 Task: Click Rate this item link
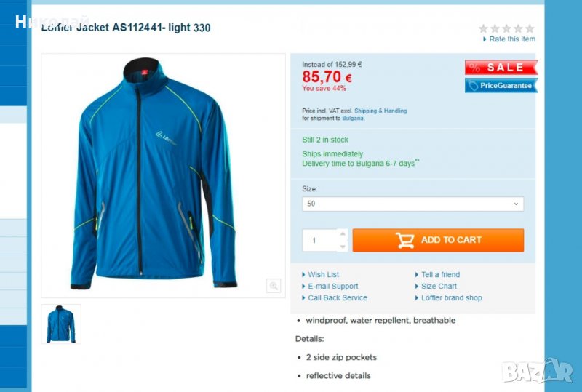click(x=512, y=39)
